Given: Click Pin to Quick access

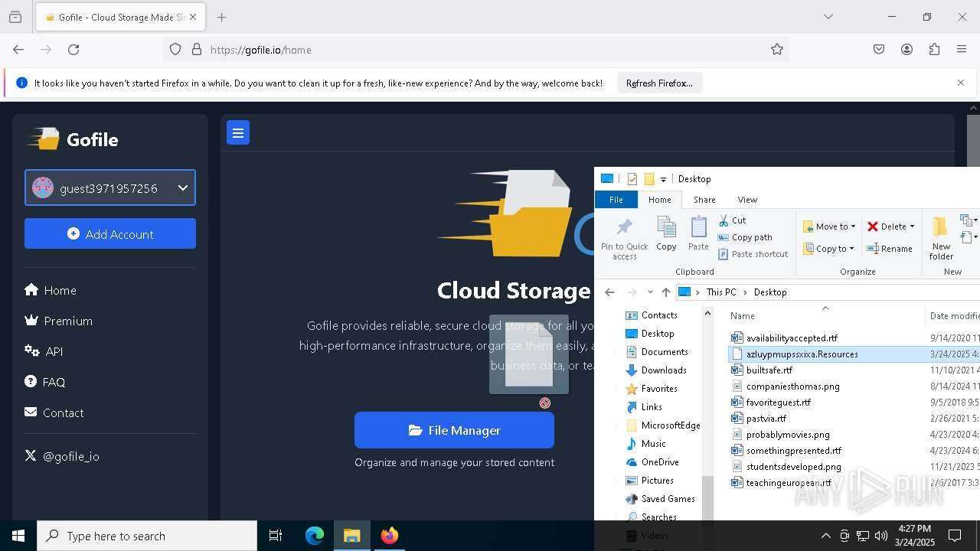Looking at the screenshot, I should [x=624, y=239].
